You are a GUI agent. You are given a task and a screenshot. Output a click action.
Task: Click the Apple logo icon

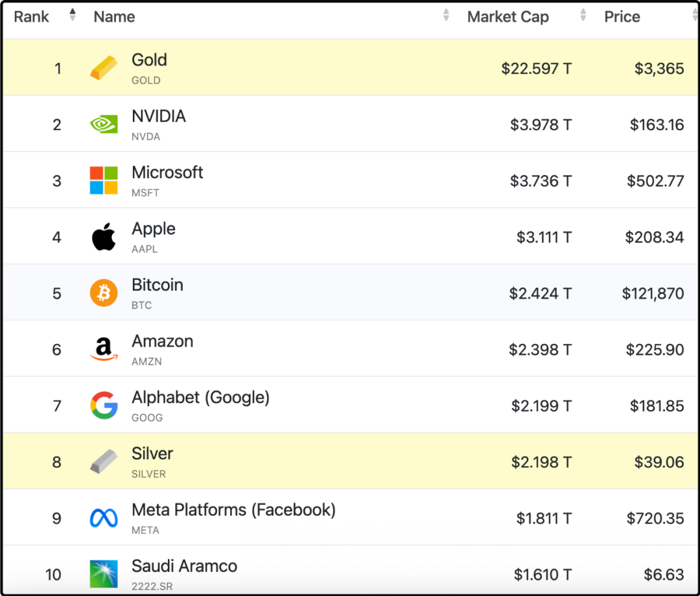[104, 236]
